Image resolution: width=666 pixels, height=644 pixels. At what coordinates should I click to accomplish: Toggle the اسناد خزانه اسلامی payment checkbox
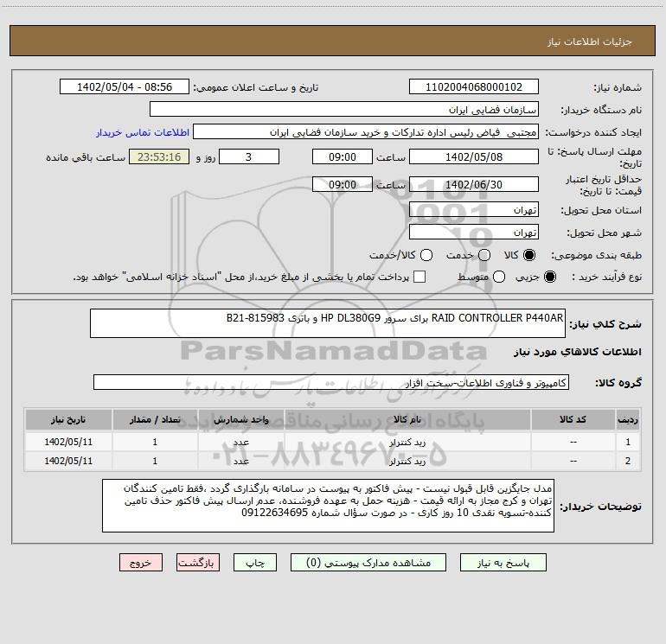point(419,277)
